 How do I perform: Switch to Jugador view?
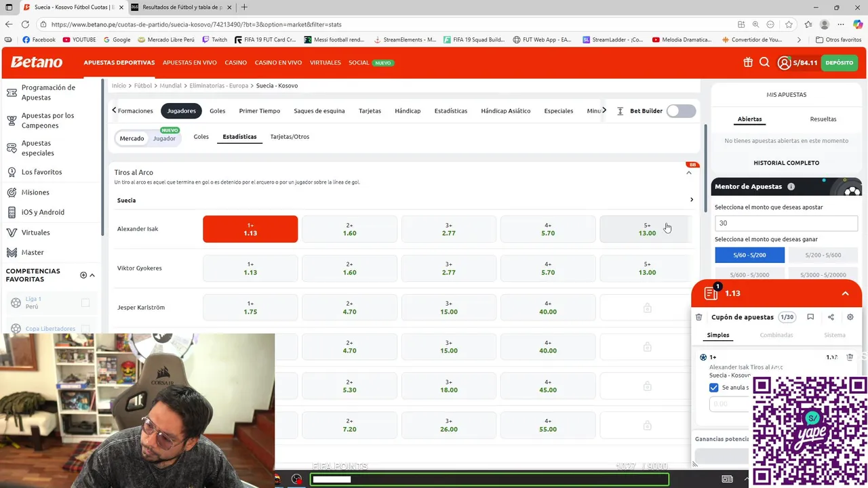[164, 138]
